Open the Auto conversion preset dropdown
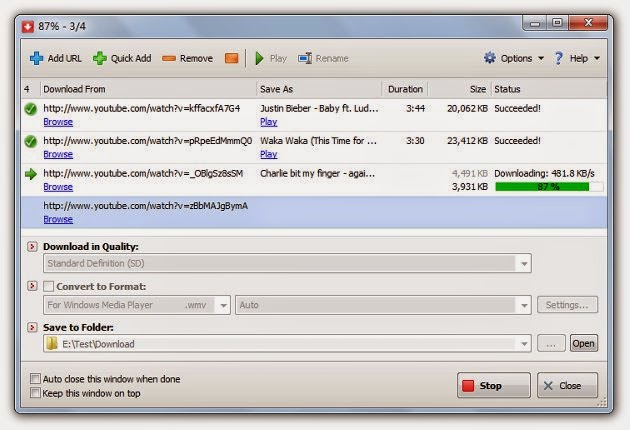This screenshot has height=430, width=630. tap(524, 305)
